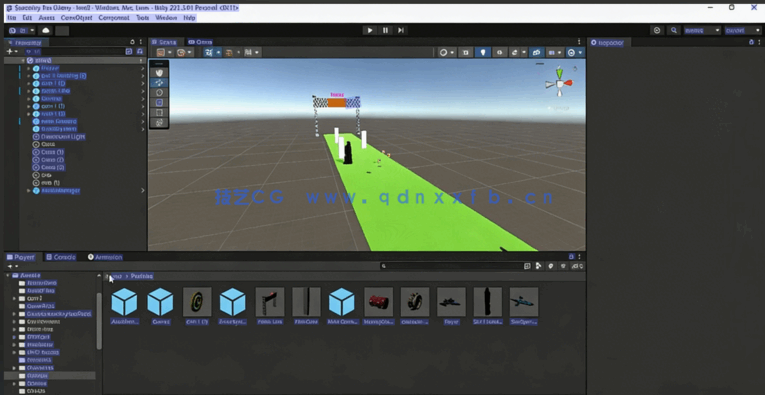This screenshot has width=765, height=395.
Task: Toggle the Hierarchy panel lock
Action: pos(132,42)
